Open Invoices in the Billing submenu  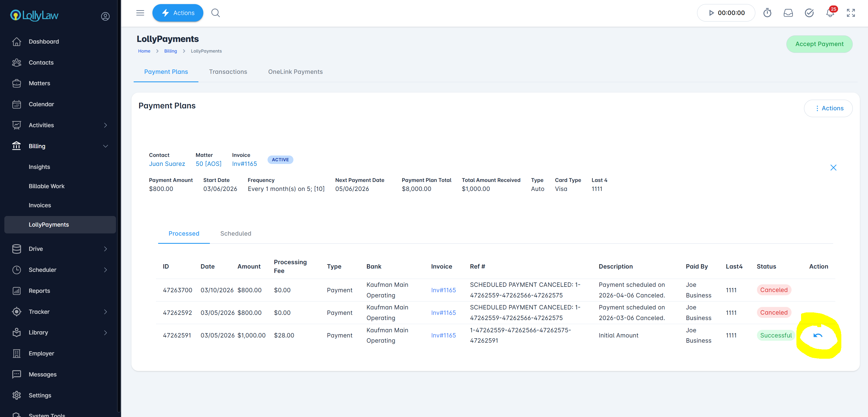pos(40,205)
